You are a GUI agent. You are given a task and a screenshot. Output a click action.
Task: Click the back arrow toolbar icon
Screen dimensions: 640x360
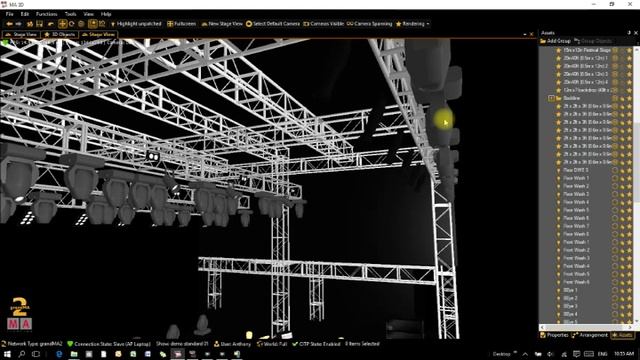pos(9,24)
